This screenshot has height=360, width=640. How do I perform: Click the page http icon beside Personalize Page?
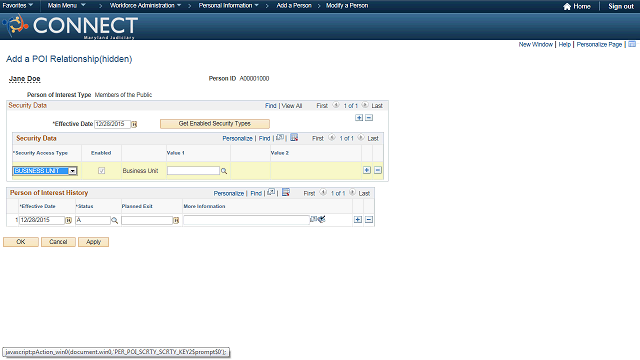pyautogui.click(x=632, y=44)
